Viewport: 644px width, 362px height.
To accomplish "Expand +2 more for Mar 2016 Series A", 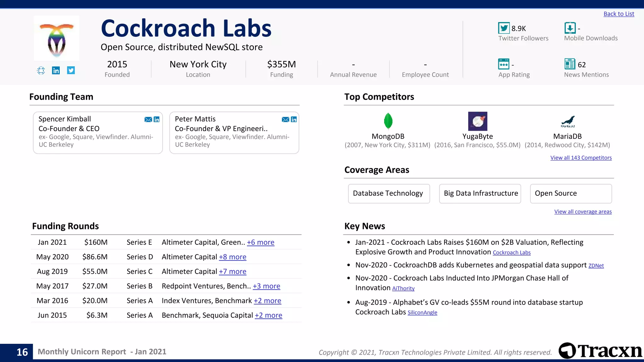I will (x=267, y=301).
